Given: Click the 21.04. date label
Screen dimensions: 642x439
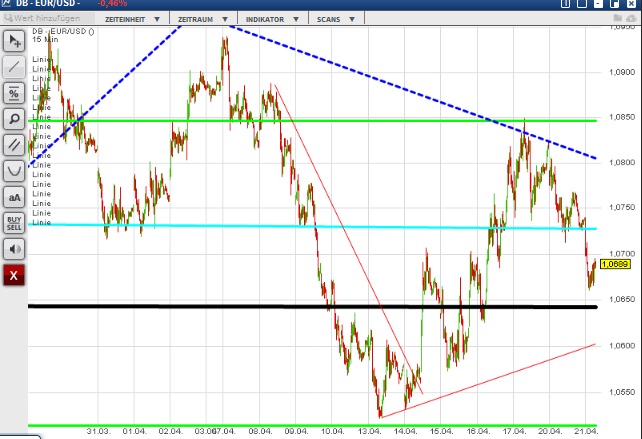Looking at the screenshot, I should tap(586, 431).
